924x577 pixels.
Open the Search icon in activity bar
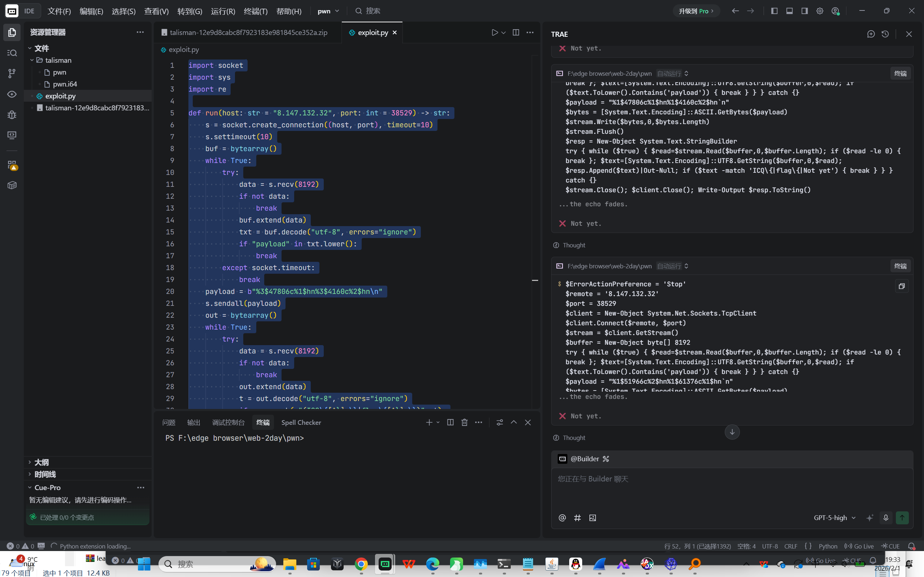(12, 53)
